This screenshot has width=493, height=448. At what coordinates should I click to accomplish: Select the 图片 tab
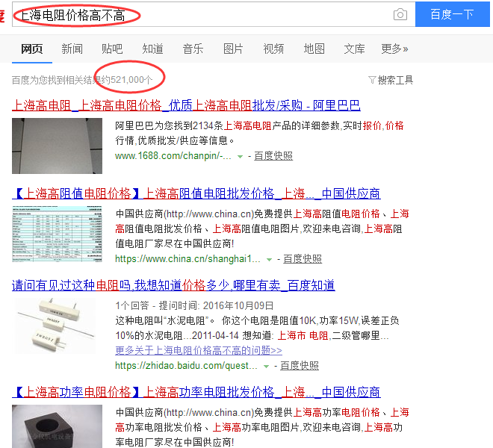pos(233,49)
